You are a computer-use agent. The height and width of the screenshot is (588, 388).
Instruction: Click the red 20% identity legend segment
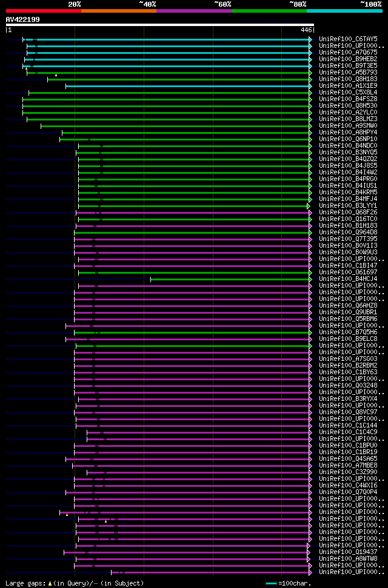(44, 11)
